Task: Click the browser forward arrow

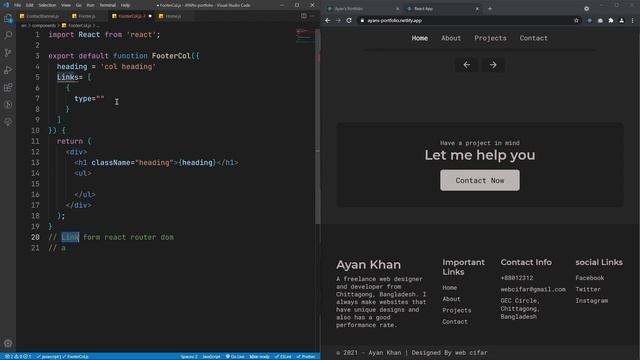Action: 338,20
